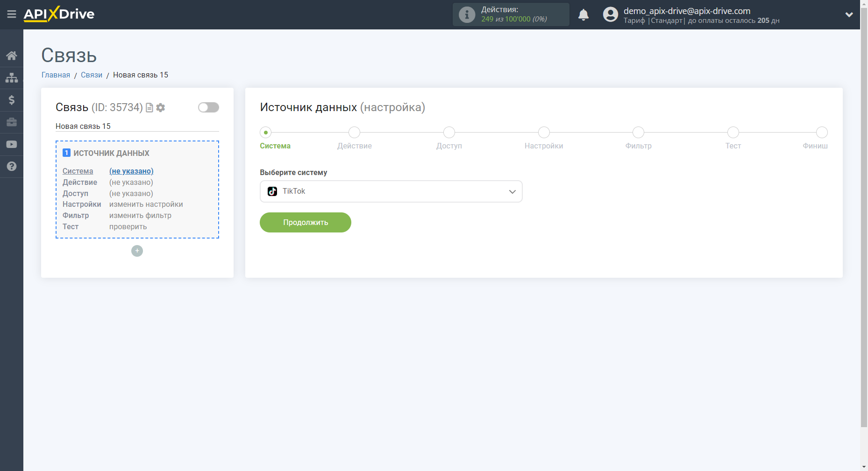Image resolution: width=868 pixels, height=471 pixels.
Task: Open the Home sidebar icon
Action: click(12, 56)
